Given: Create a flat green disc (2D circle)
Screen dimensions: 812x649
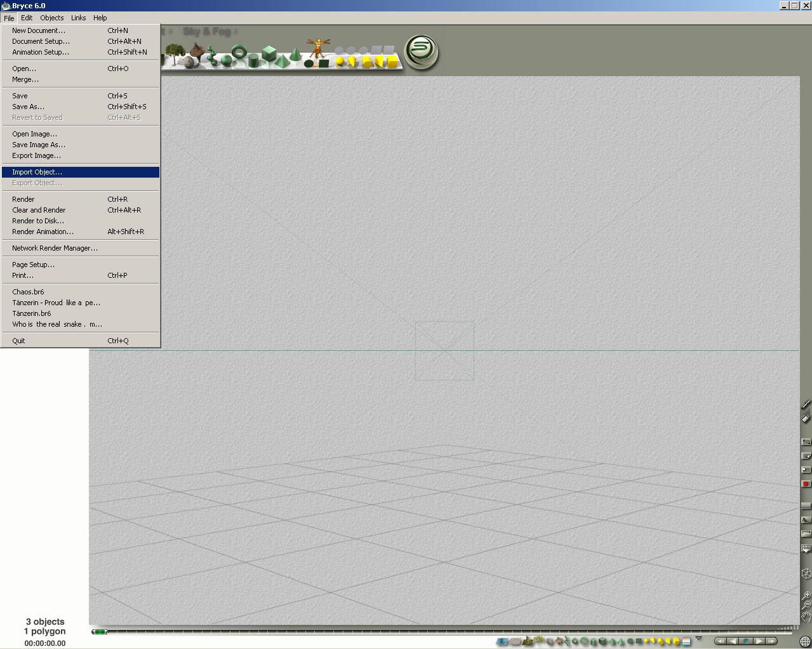Looking at the screenshot, I should 309,63.
